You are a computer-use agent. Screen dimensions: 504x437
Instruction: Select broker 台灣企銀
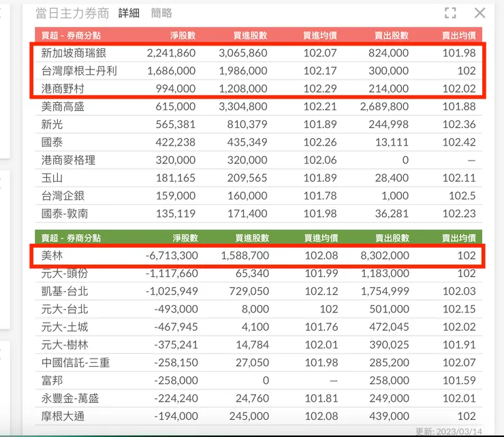tap(63, 195)
